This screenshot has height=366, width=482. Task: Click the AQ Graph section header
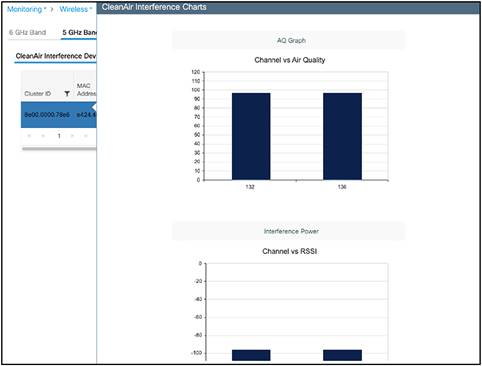(x=289, y=40)
